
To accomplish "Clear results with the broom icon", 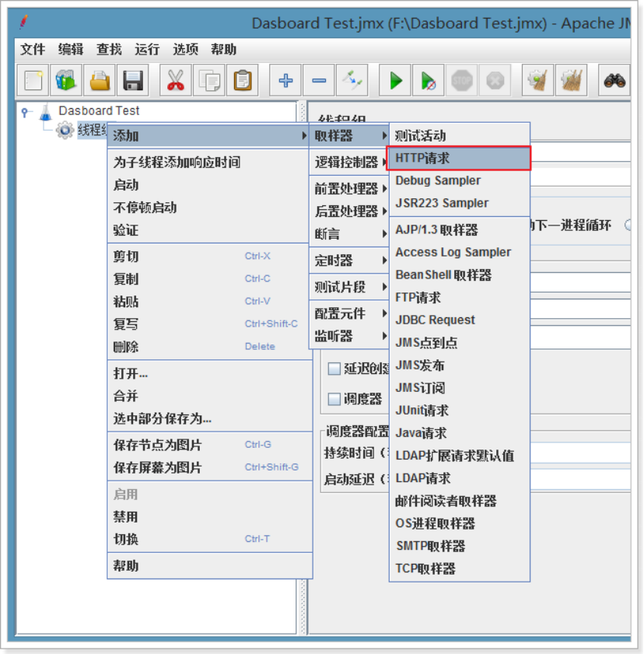I will coord(538,80).
